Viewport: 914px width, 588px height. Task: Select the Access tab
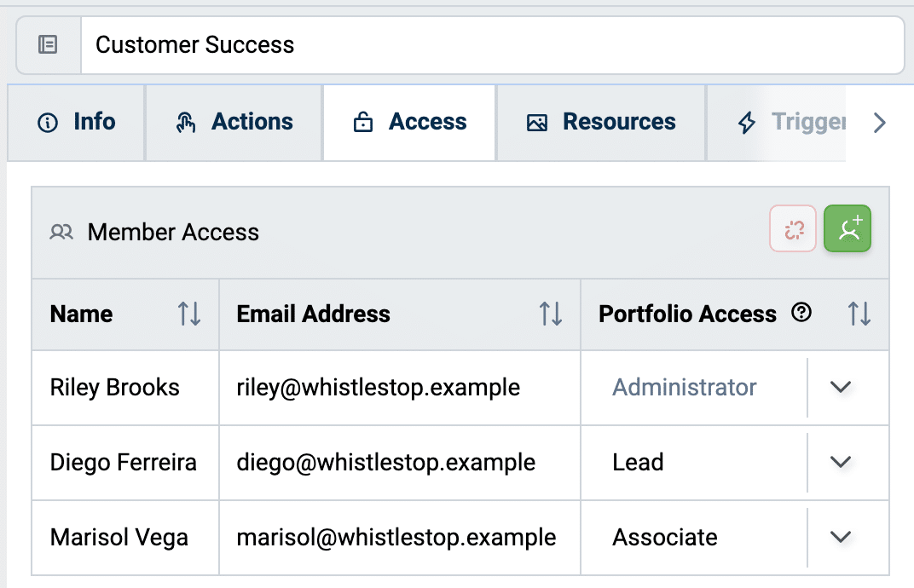coord(410,123)
